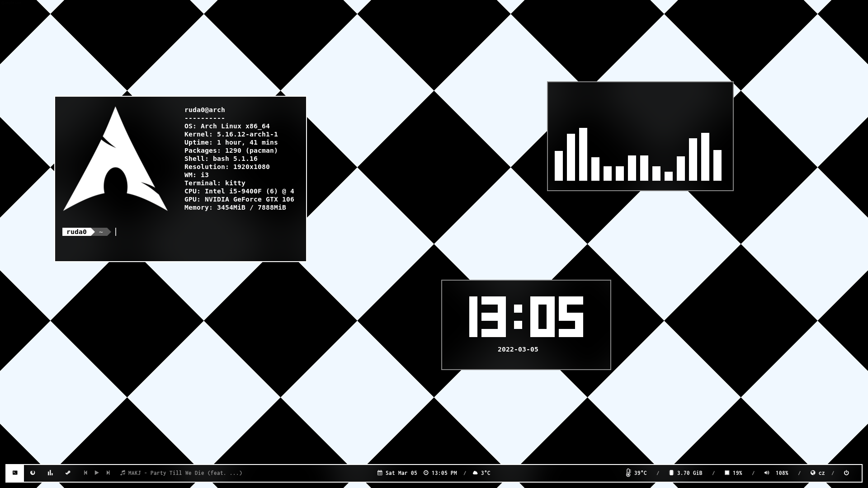Click the Kernel: 5.16.12-arch1-1 line
The height and width of the screenshot is (488, 868).
pyautogui.click(x=231, y=134)
